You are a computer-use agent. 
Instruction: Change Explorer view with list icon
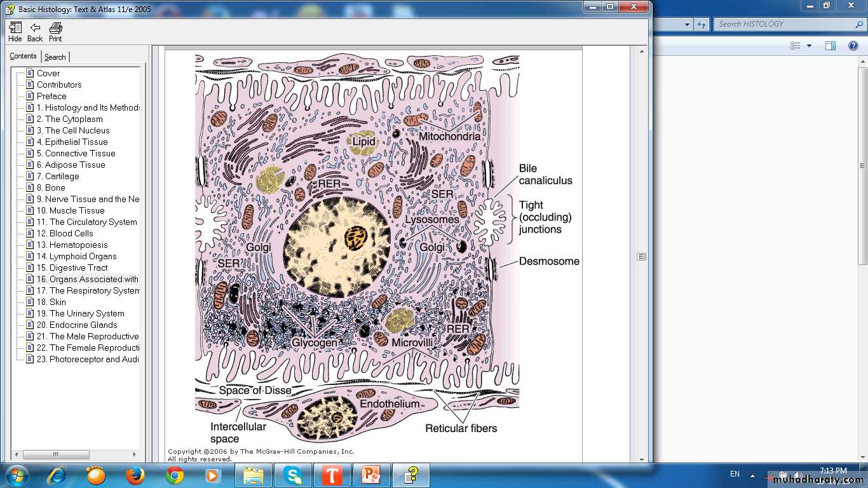[x=795, y=46]
